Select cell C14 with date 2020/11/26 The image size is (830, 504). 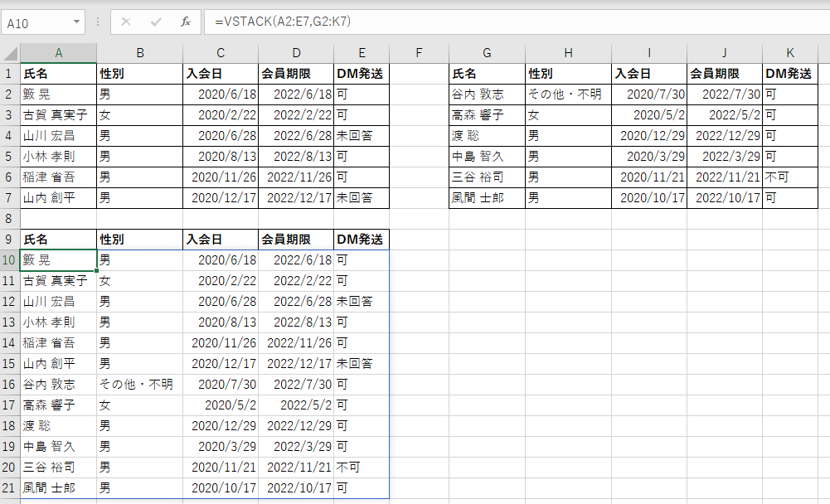(x=220, y=343)
